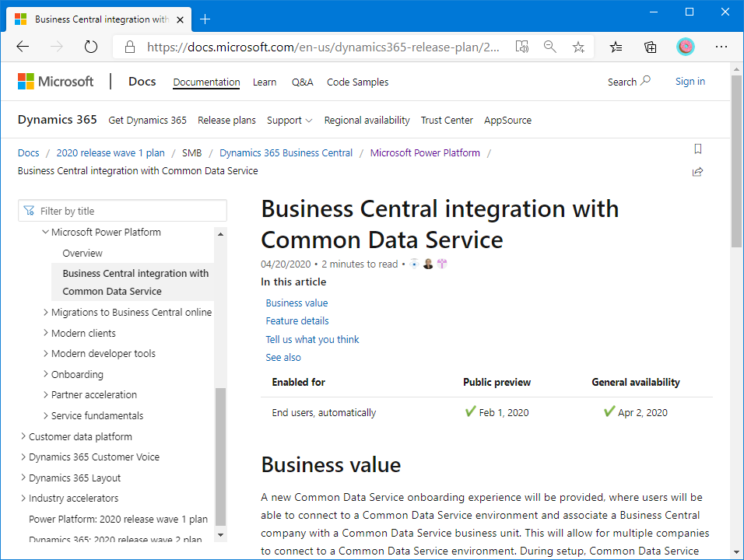Open the Release plans menu item
This screenshot has height=560, width=744.
click(x=226, y=121)
